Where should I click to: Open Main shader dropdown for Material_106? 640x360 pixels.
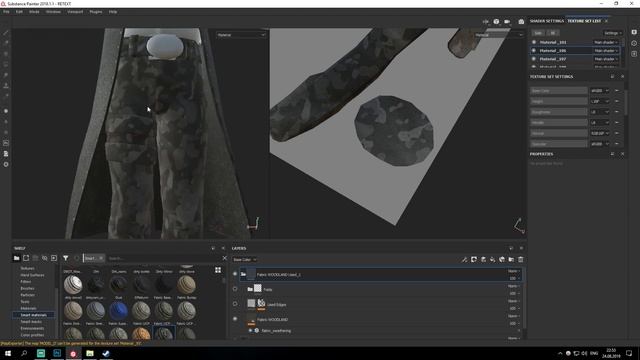tap(606, 51)
